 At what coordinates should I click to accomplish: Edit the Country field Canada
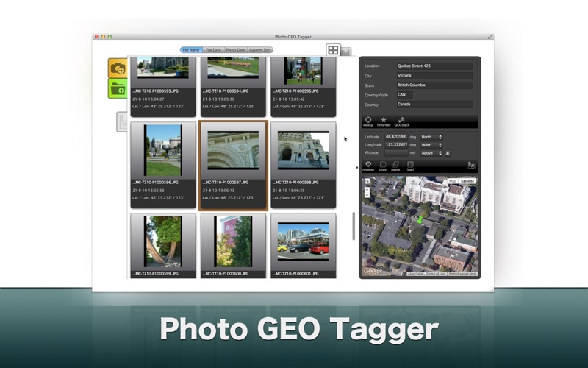coord(434,105)
